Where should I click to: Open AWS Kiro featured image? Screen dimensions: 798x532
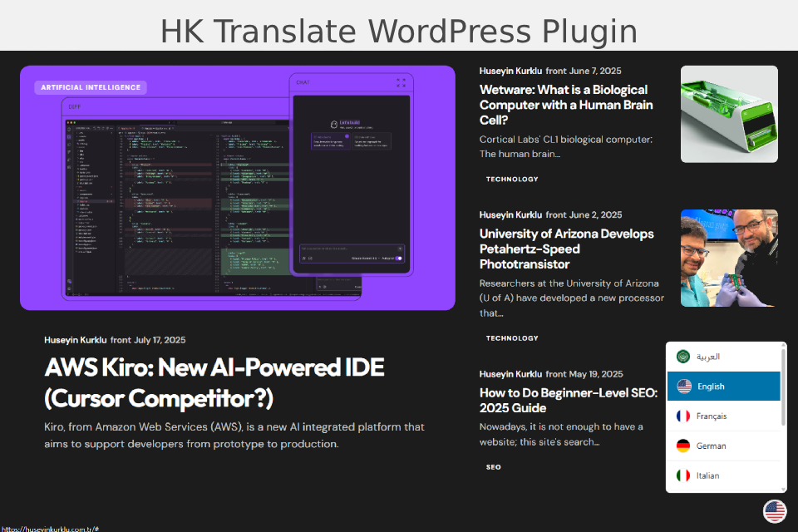coord(238,188)
